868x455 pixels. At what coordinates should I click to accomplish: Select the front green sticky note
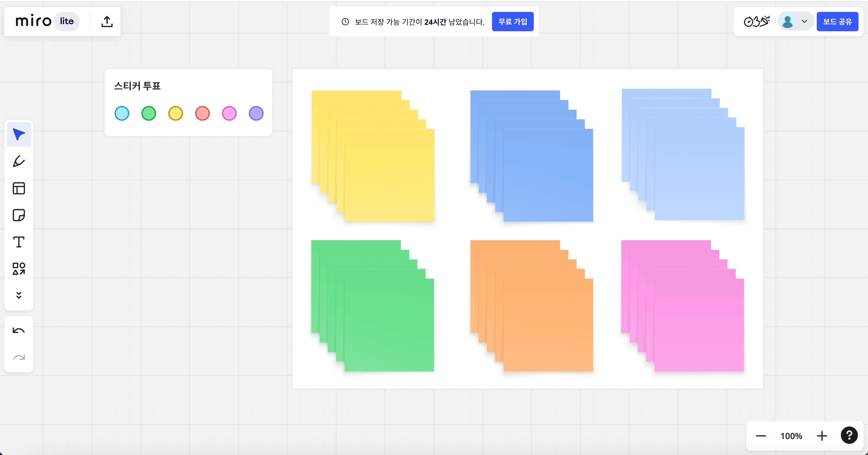coord(389,325)
